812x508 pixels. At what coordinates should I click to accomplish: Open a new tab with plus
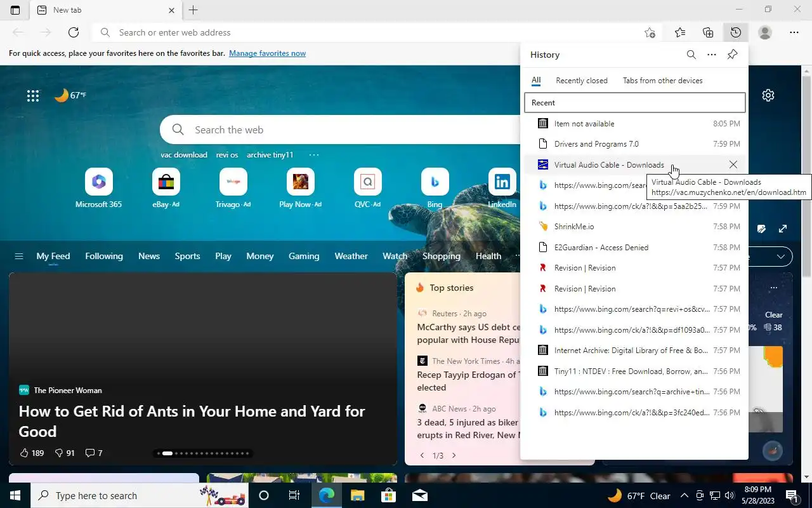[193, 10]
